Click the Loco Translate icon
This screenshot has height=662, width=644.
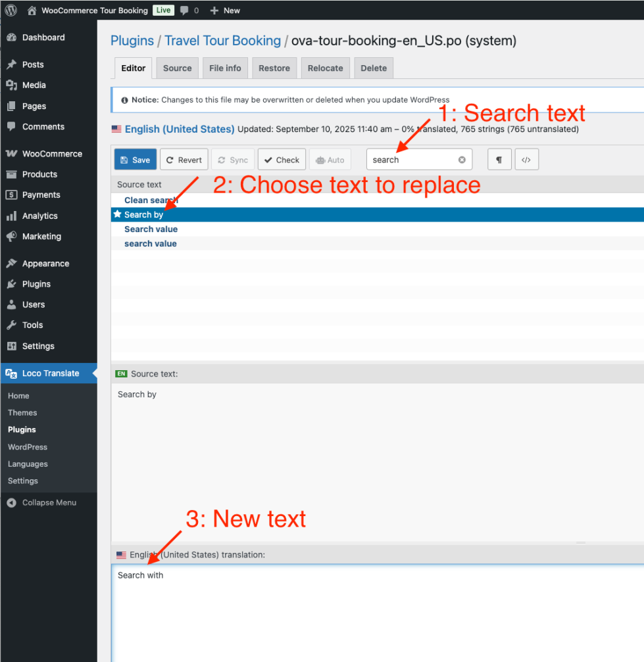[x=11, y=373]
